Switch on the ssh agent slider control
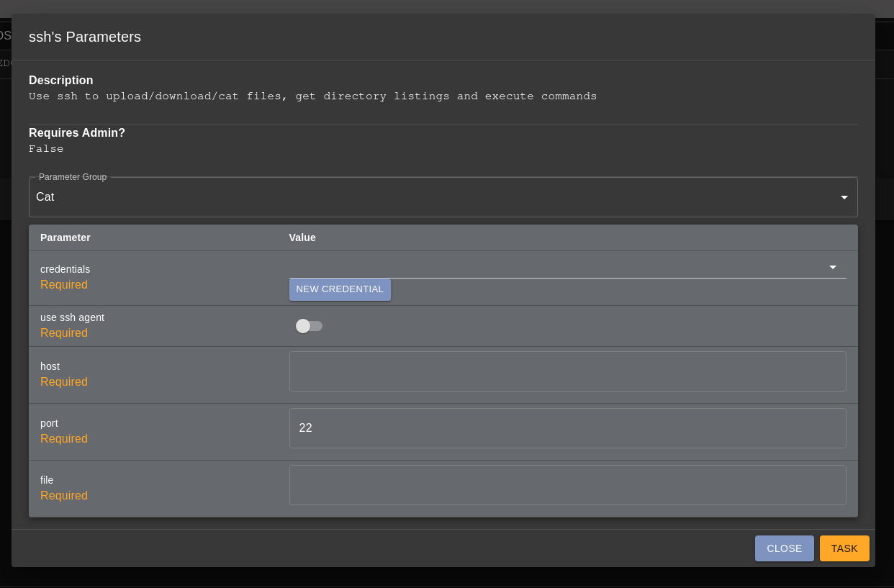The image size is (894, 588). coord(309,326)
